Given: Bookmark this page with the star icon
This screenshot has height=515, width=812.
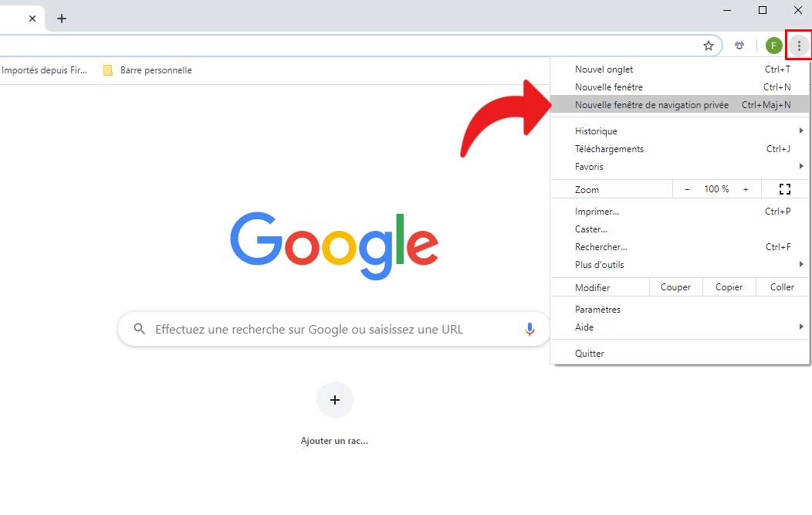Looking at the screenshot, I should coord(709,46).
